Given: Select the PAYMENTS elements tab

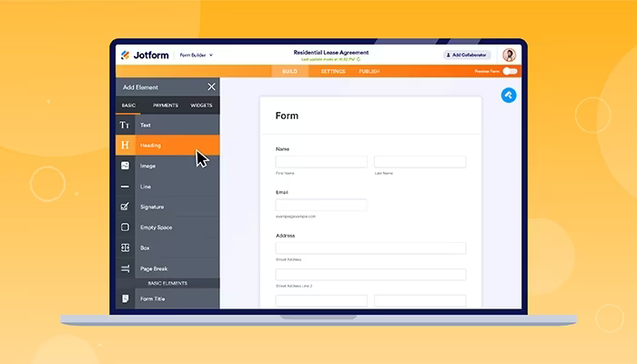Looking at the screenshot, I should click(x=166, y=106).
